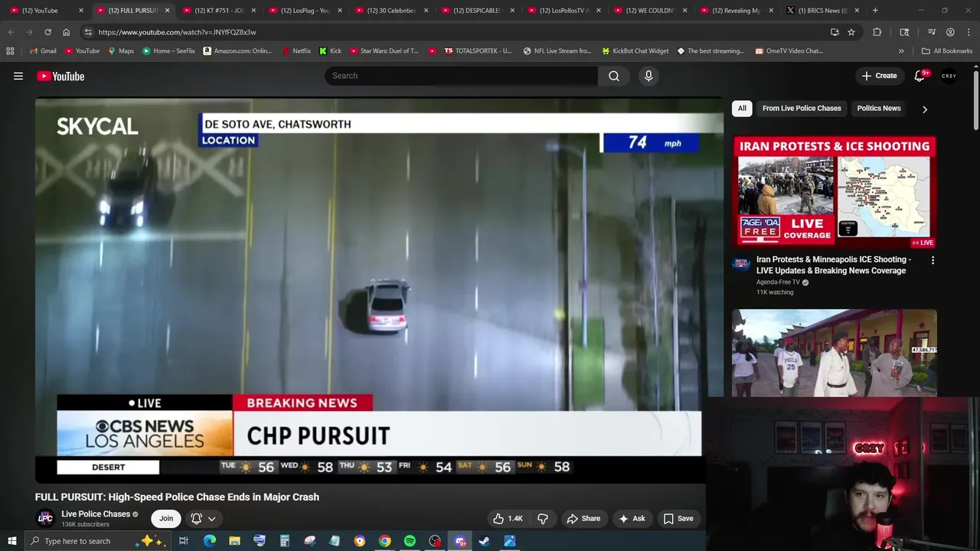This screenshot has height=551, width=980.
Task: Open Windows Start menu
Action: pos(11,541)
